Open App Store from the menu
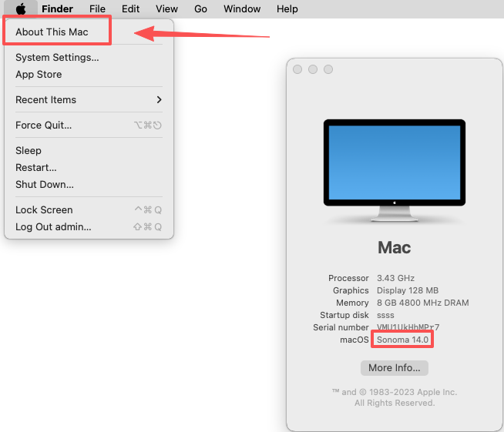504x432 pixels. [39, 75]
